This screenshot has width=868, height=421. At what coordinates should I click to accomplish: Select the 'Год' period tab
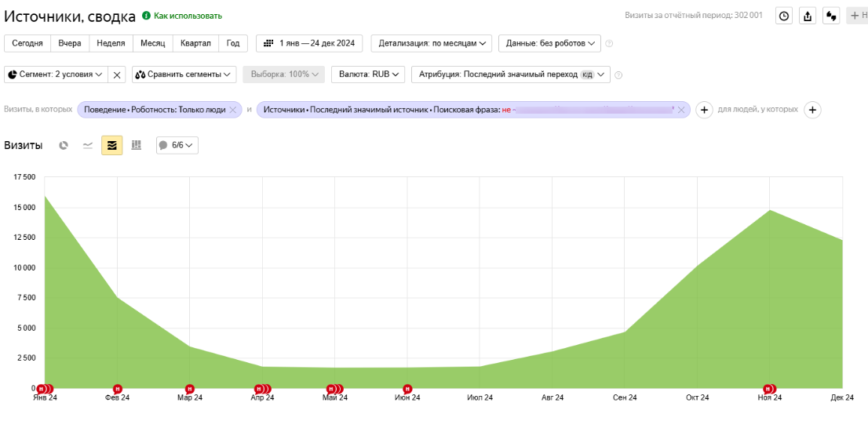tap(233, 44)
